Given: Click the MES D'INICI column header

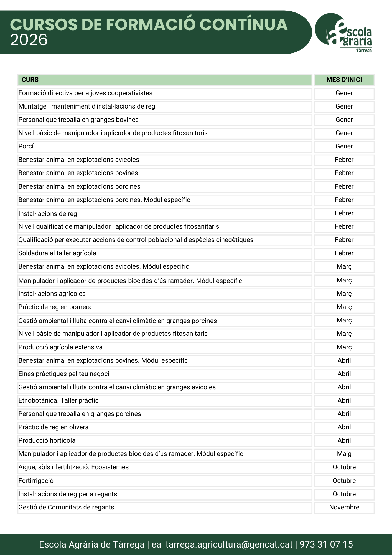Looking at the screenshot, I should click(x=344, y=80).
